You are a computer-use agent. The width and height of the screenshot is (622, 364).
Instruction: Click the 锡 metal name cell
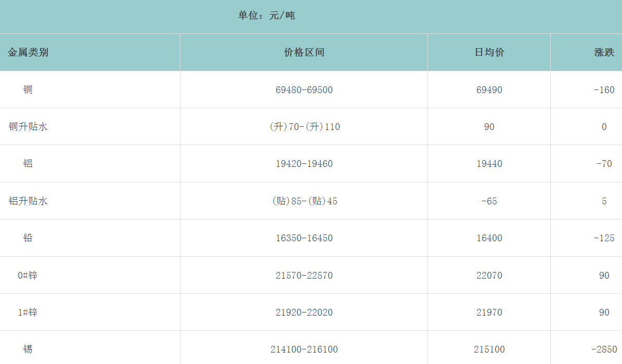click(28, 349)
